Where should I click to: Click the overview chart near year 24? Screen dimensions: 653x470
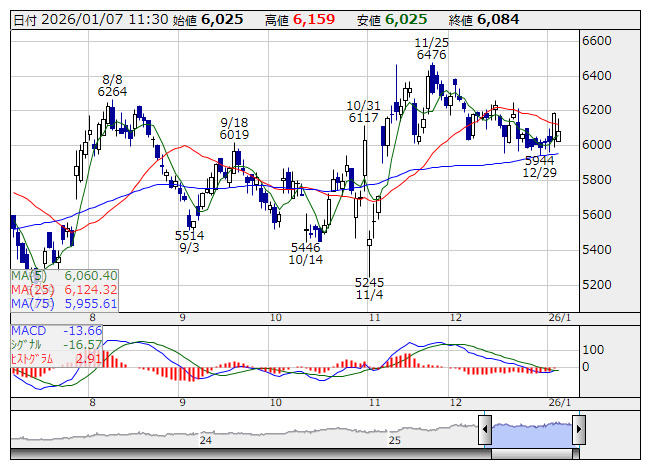pyautogui.click(x=206, y=432)
